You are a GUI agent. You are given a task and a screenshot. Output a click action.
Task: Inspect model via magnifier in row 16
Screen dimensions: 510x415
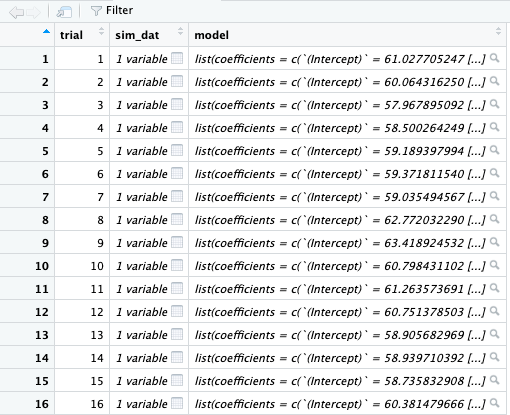[495, 403]
